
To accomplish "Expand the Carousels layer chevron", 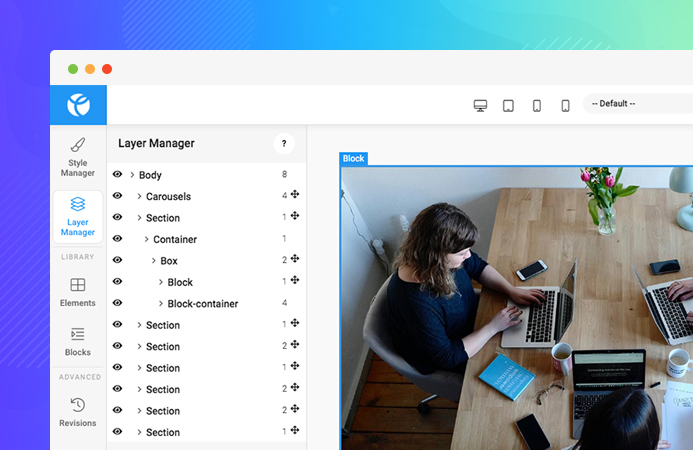I will (x=139, y=197).
